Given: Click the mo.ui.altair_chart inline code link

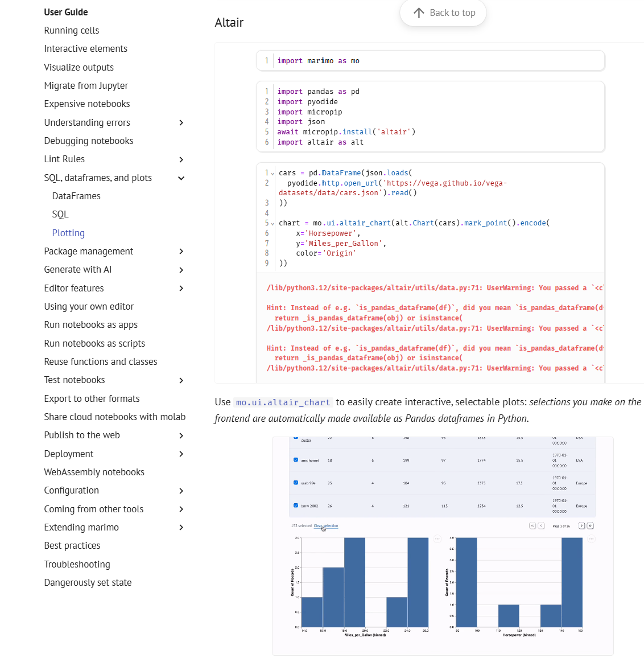Looking at the screenshot, I should point(283,402).
